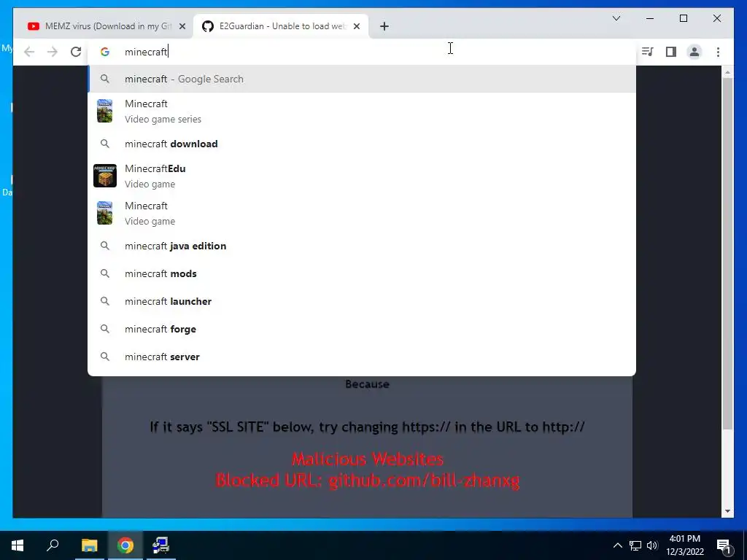This screenshot has width=747, height=560.
Task: Open the Windows Start menu
Action: coord(18,545)
